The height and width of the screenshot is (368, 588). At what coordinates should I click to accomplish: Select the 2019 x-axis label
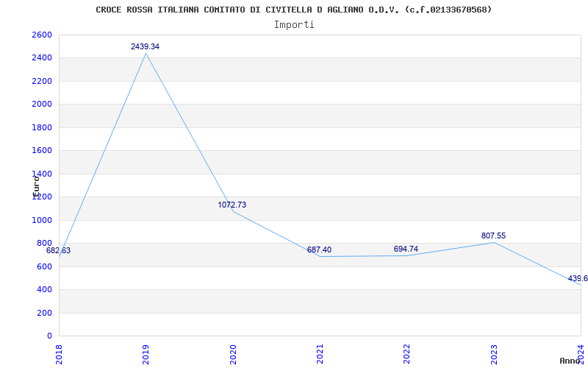pos(146,354)
